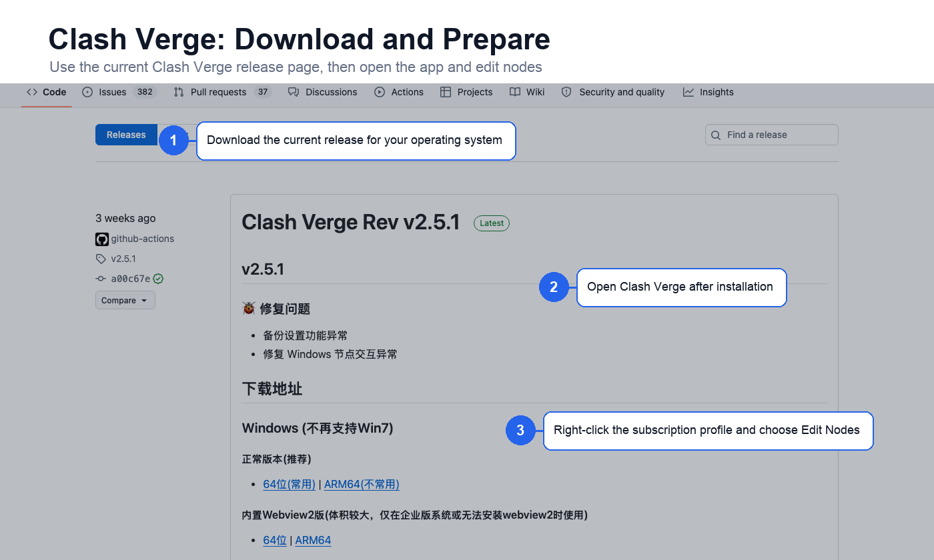Open the Actions tab
Screen dimensions: 934x560
coord(399,92)
